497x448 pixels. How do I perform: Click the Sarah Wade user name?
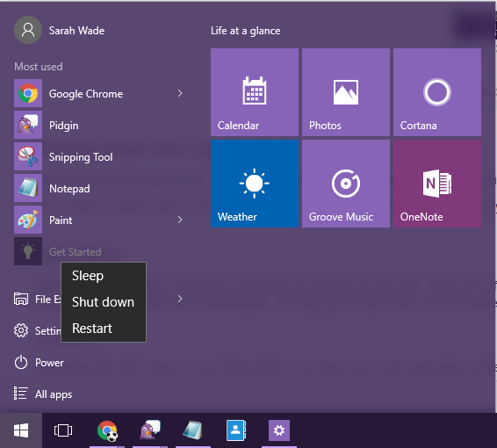(76, 31)
